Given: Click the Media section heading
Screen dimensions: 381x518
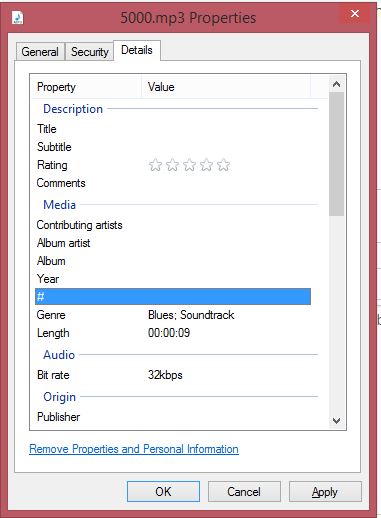Looking at the screenshot, I should (x=60, y=205).
